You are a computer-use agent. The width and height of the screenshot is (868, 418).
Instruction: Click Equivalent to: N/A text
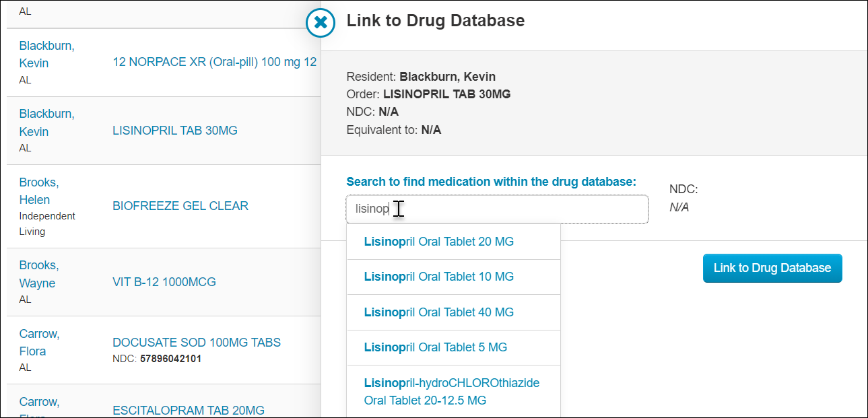[394, 130]
